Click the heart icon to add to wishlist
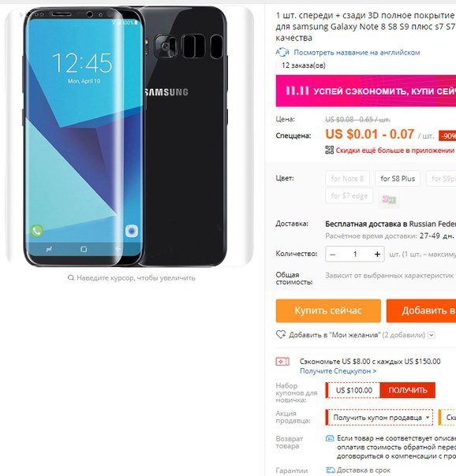456x476 pixels. (x=281, y=334)
